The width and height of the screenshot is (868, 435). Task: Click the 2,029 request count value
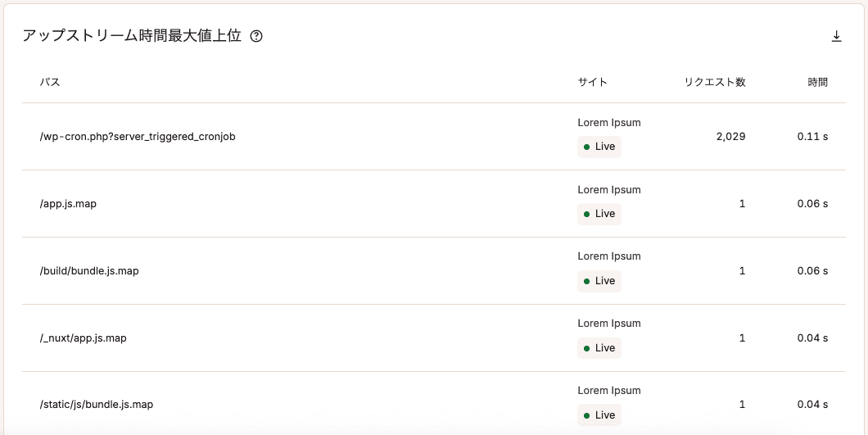click(730, 137)
